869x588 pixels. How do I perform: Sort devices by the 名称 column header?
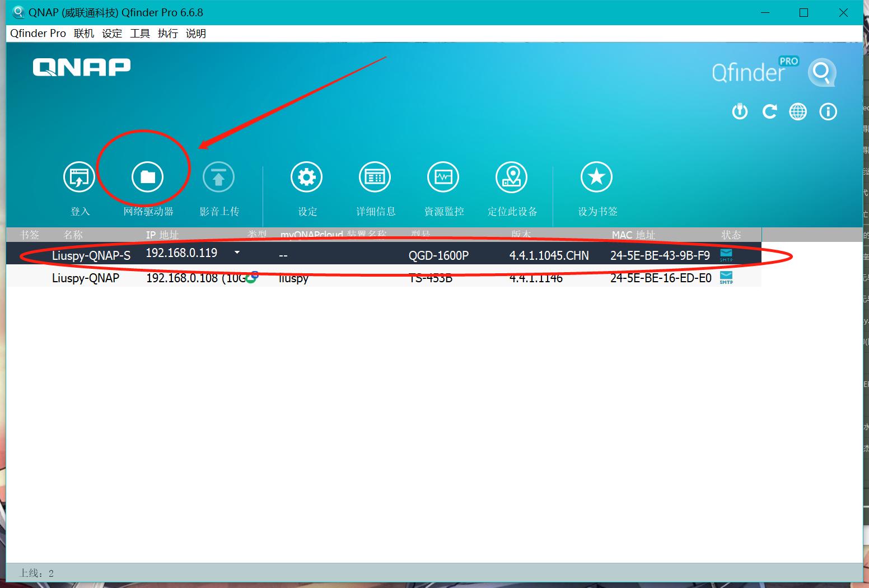coord(73,235)
